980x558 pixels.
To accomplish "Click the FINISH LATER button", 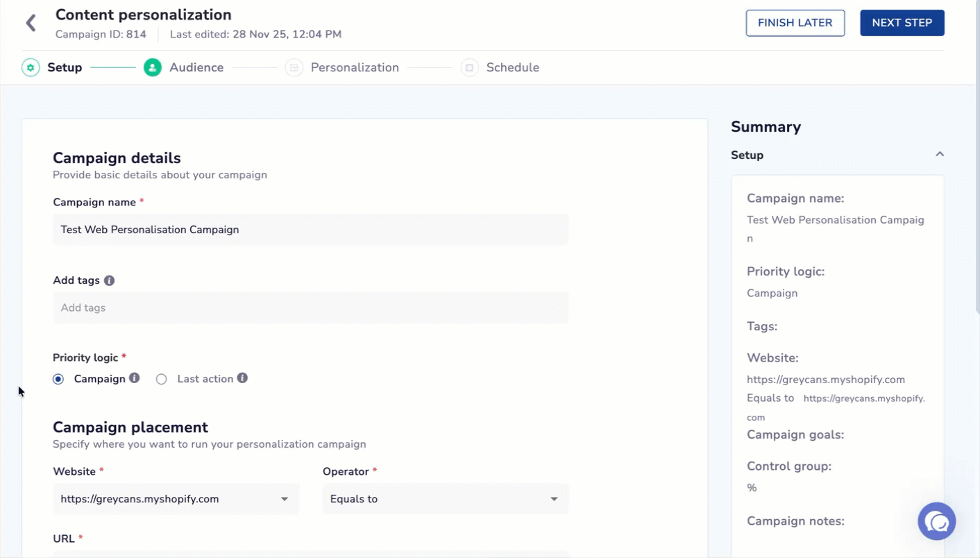I will pyautogui.click(x=795, y=23).
